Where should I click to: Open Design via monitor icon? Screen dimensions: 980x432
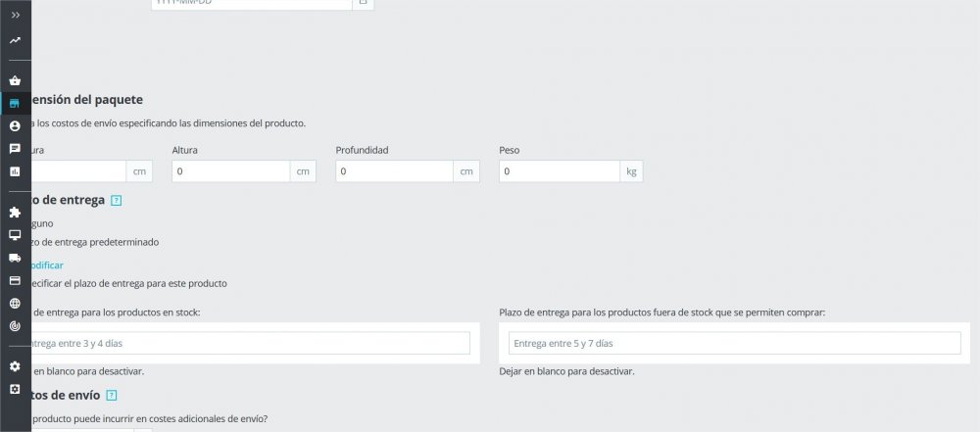pyautogui.click(x=15, y=235)
